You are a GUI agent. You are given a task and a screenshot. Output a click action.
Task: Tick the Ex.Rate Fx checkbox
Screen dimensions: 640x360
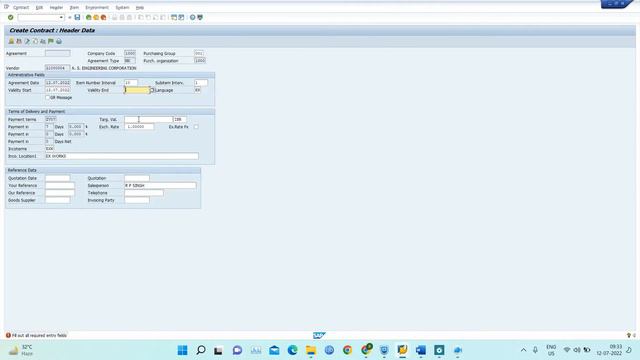point(196,127)
